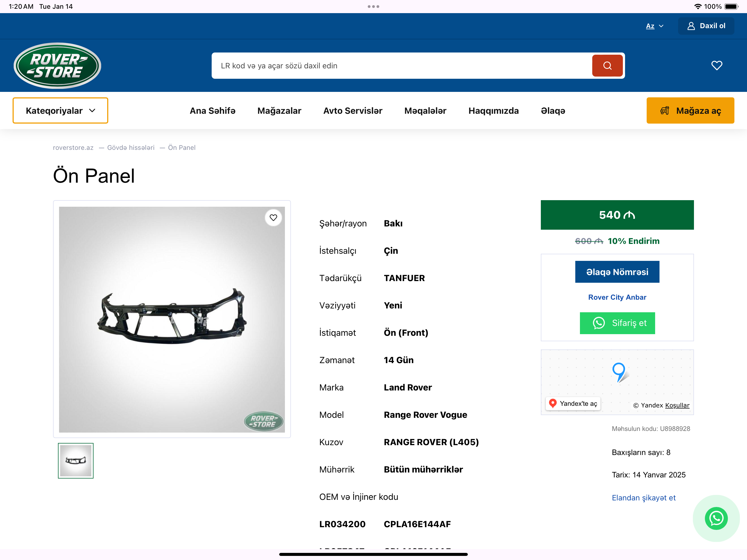
Task: Open the Məqalələr menu item
Action: 425,111
